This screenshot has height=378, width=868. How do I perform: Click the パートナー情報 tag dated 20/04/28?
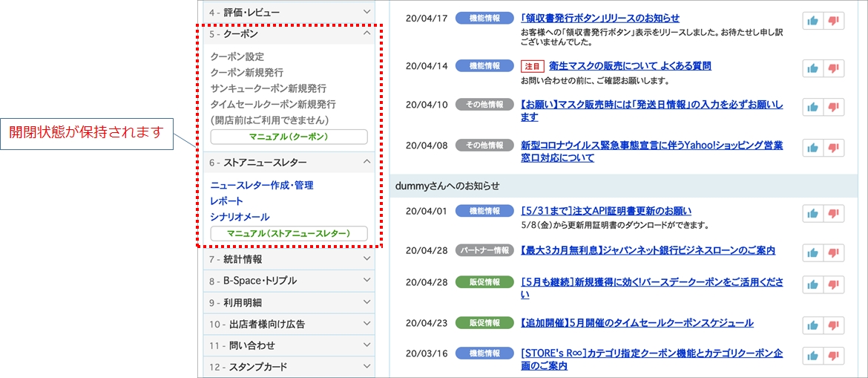484,250
